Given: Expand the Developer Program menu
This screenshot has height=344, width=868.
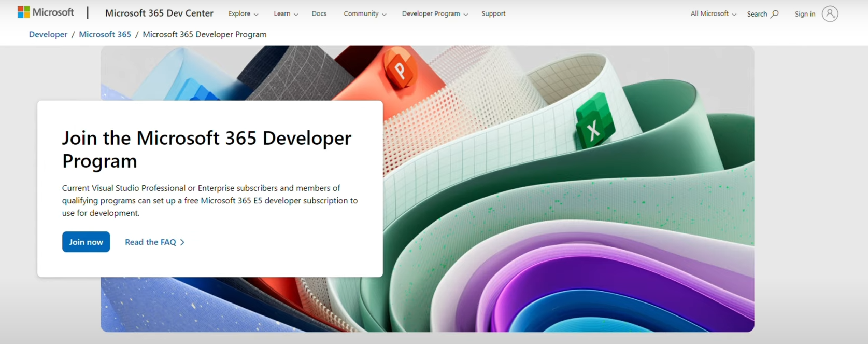Looking at the screenshot, I should click(435, 14).
